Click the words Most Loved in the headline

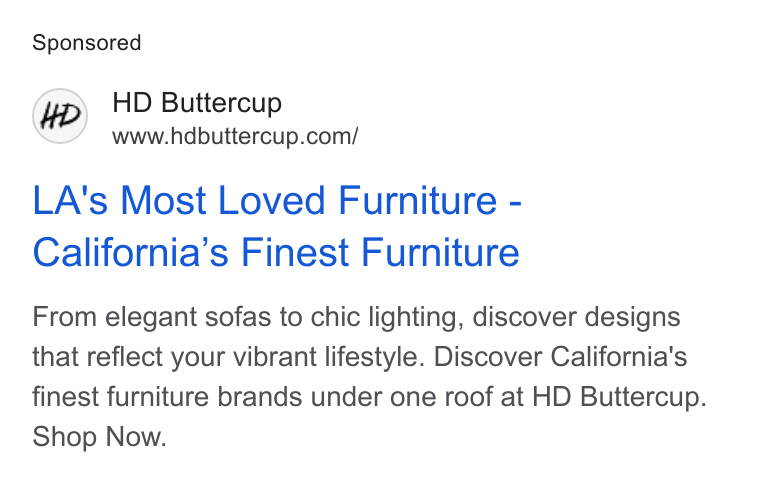pos(222,200)
